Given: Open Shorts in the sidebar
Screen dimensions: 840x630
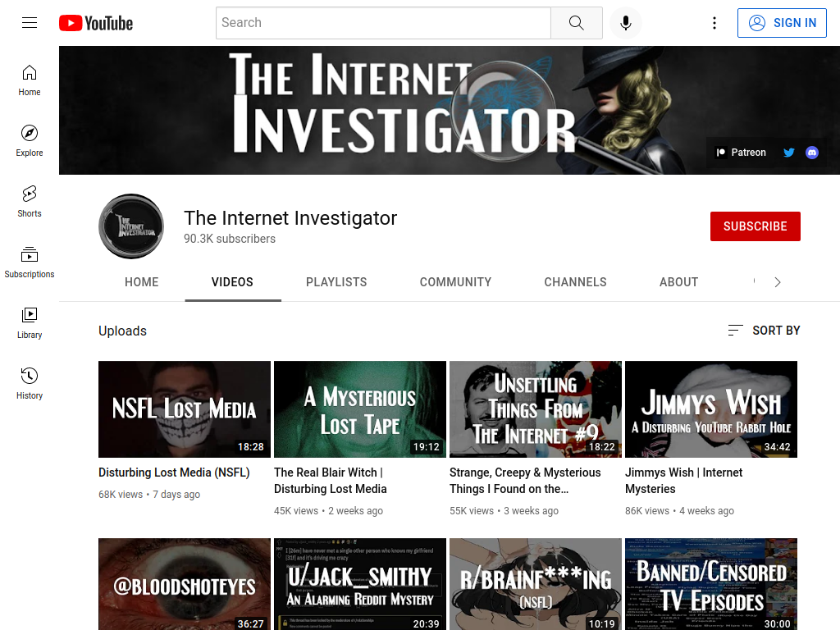Looking at the screenshot, I should pyautogui.click(x=30, y=202).
